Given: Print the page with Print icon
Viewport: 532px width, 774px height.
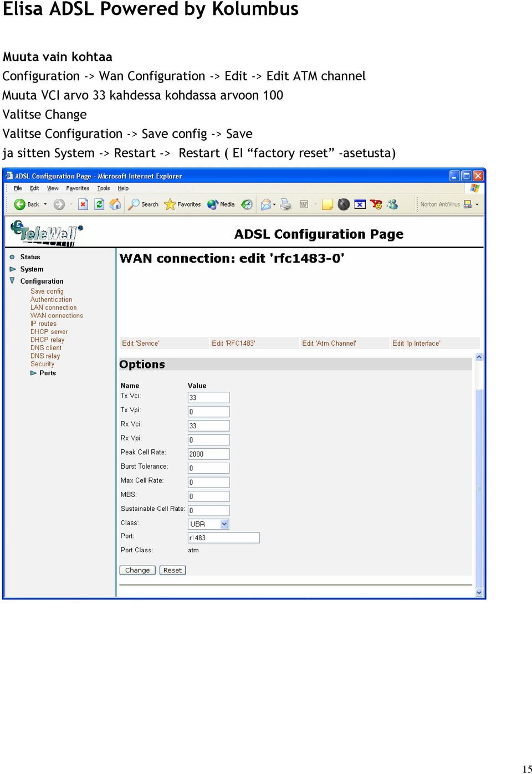Looking at the screenshot, I should pos(286,204).
